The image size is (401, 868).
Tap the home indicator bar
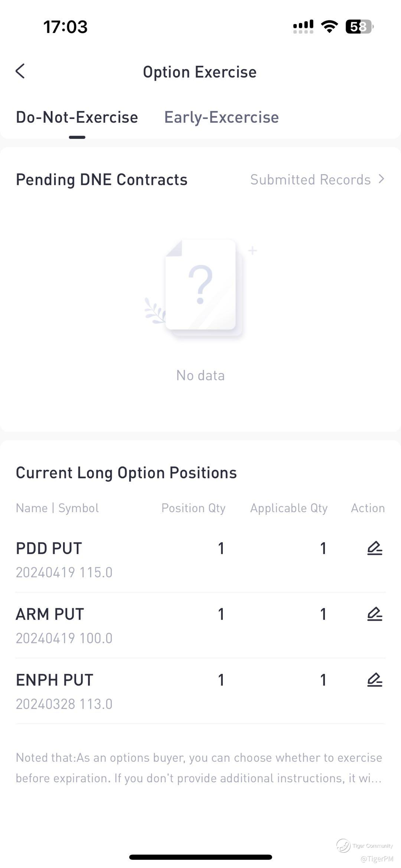[200, 857]
